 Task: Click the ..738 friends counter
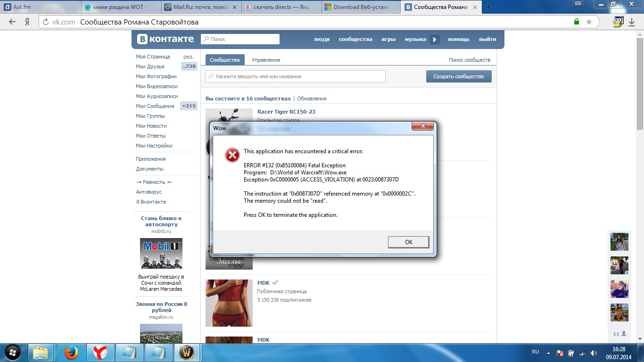coord(189,66)
